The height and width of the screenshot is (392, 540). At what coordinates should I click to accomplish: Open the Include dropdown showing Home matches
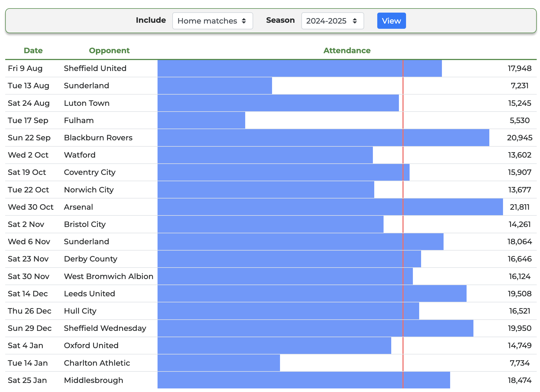click(212, 21)
